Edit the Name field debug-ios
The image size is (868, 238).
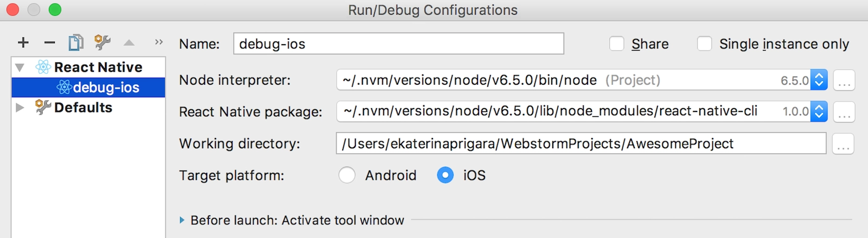(399, 43)
